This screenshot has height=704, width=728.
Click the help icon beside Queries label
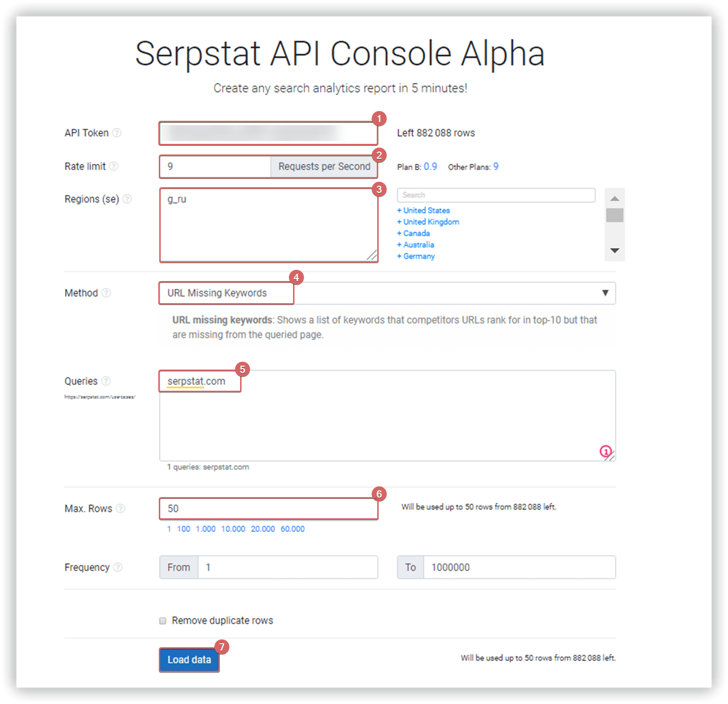point(106,381)
